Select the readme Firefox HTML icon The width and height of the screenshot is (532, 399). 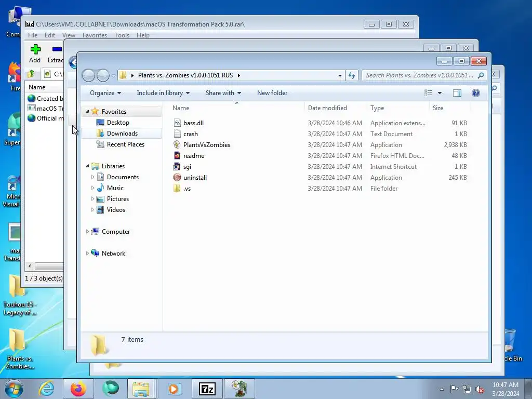(177, 156)
